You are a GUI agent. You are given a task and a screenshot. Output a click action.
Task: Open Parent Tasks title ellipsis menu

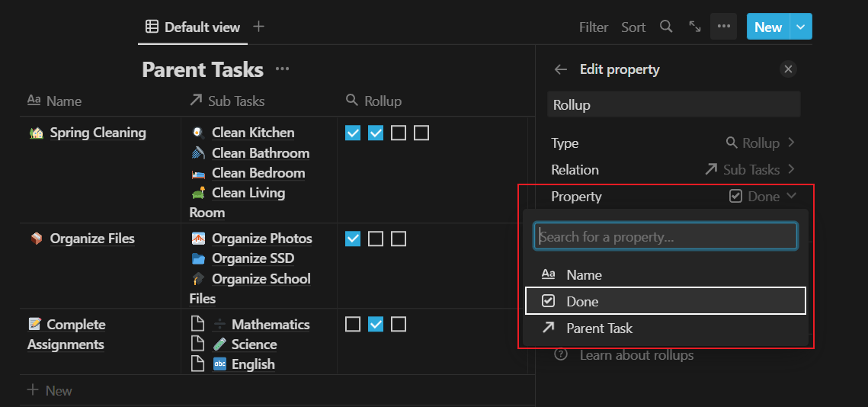pyautogui.click(x=282, y=69)
